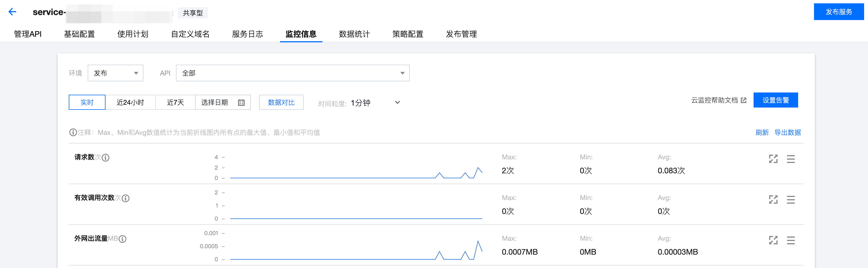Click the 请求数 Avg value 0.083次
The image size is (868, 268).
(x=671, y=170)
